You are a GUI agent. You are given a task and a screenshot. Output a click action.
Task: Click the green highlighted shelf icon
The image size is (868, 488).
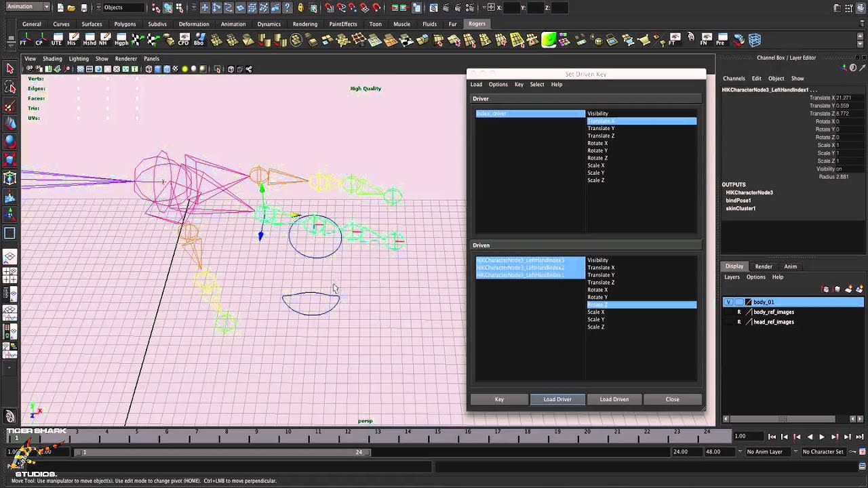[x=549, y=40]
